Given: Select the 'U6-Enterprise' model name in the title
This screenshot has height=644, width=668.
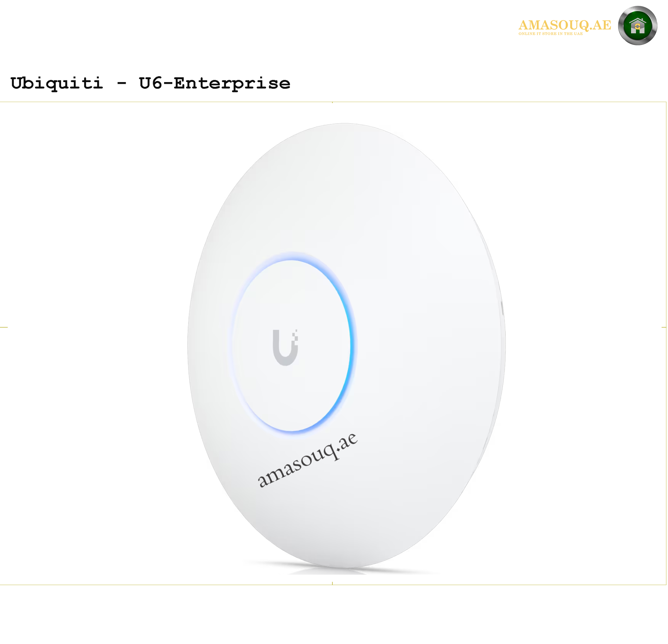Looking at the screenshot, I should [x=215, y=83].
